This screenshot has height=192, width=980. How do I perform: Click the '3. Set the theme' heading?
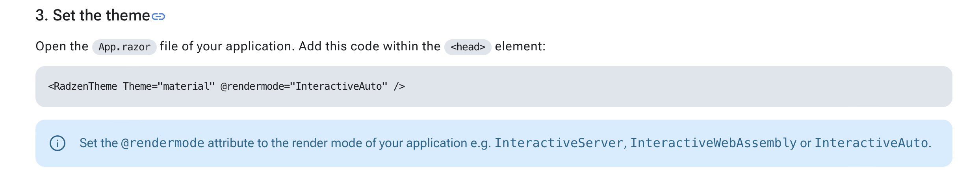93,15
